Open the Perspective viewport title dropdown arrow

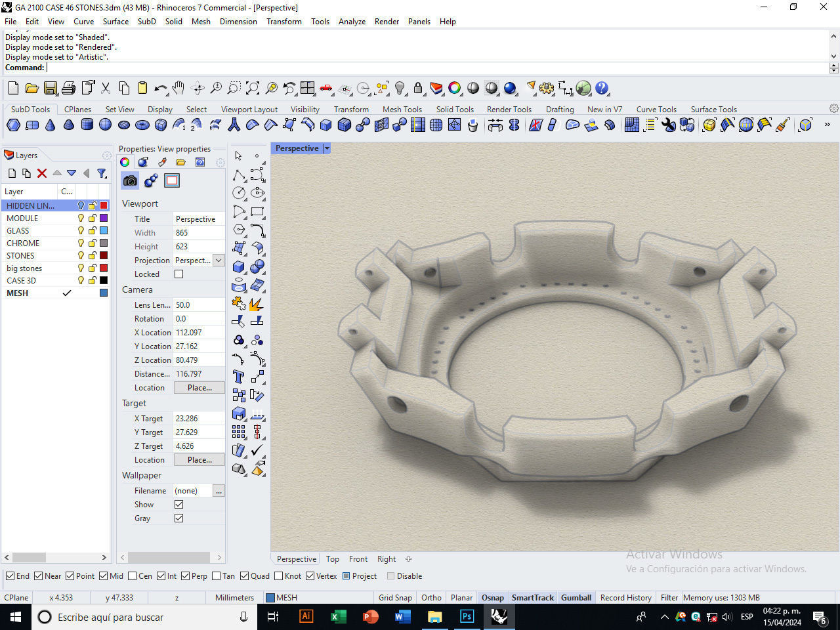pyautogui.click(x=327, y=148)
